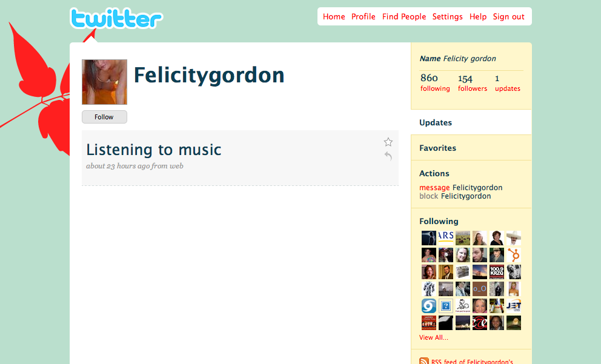Open the JET avatar in Following grid
Image resolution: width=601 pixels, height=364 pixels.
[514, 306]
